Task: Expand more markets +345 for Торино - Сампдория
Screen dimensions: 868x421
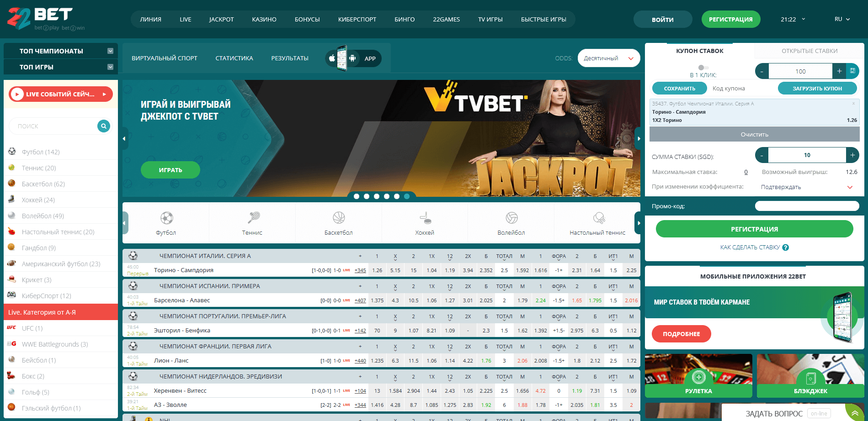Action: point(360,270)
